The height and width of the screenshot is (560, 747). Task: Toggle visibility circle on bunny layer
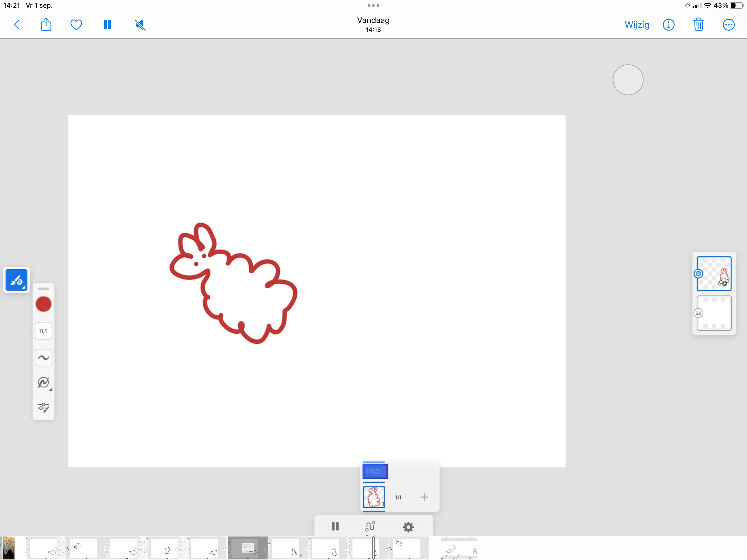pos(698,274)
